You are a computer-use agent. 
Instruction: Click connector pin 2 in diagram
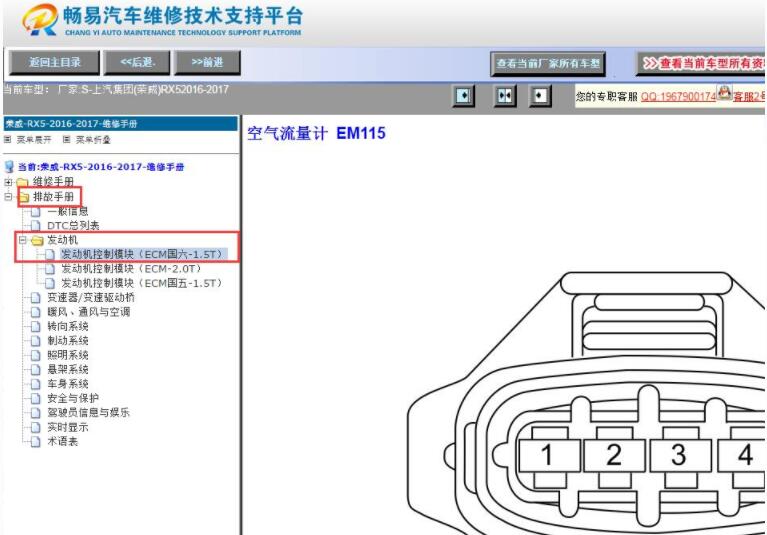pyautogui.click(x=614, y=455)
